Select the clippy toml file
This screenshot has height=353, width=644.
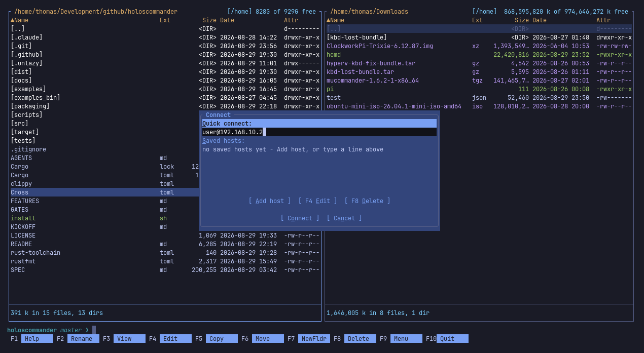(104, 184)
